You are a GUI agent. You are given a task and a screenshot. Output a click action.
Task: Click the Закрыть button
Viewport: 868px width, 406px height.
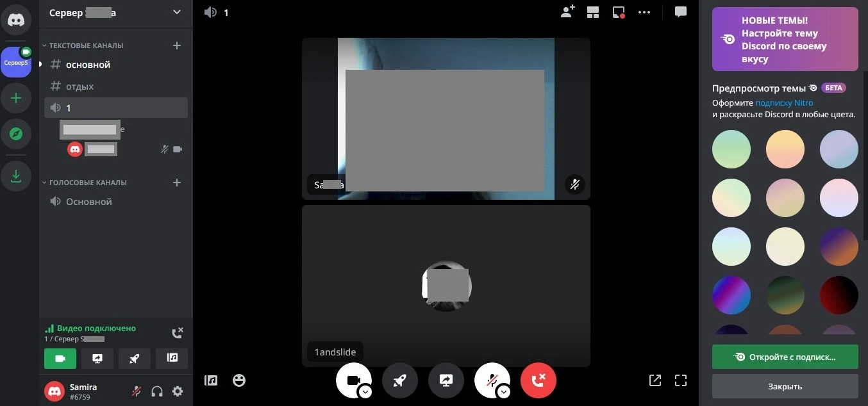(x=785, y=386)
